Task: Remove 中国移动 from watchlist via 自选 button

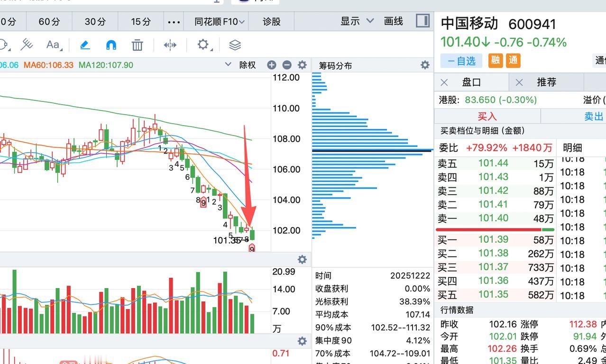Action: pos(461,61)
